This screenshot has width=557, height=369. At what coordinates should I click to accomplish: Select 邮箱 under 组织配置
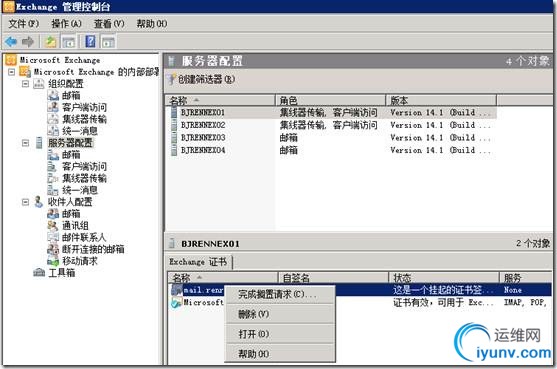(71, 96)
